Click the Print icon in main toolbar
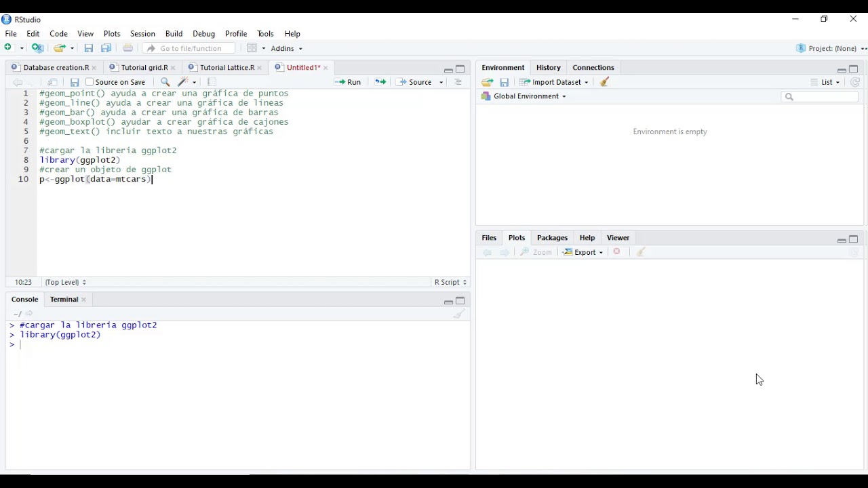The height and width of the screenshot is (488, 868). 127,48
